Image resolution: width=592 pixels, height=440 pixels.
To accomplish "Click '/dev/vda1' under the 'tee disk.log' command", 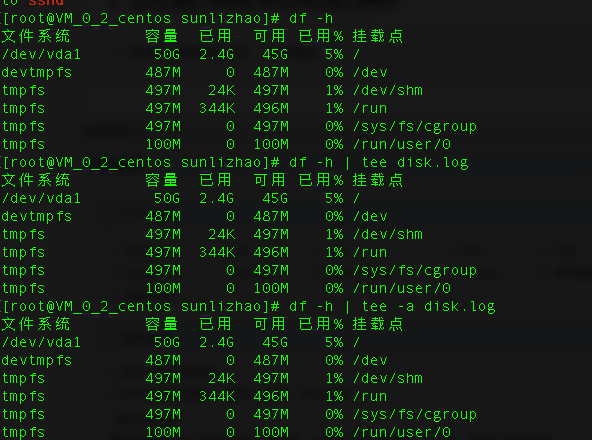I will [x=42, y=199].
